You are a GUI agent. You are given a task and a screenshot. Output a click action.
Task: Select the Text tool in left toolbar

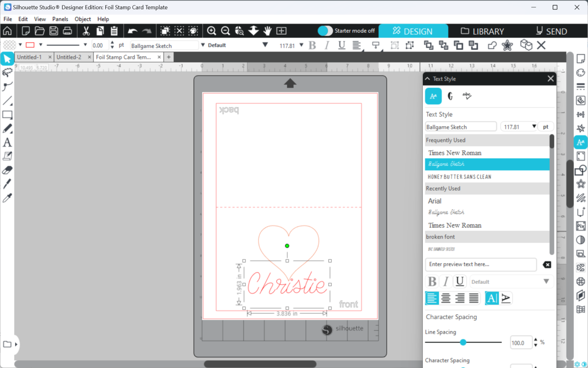(x=7, y=143)
